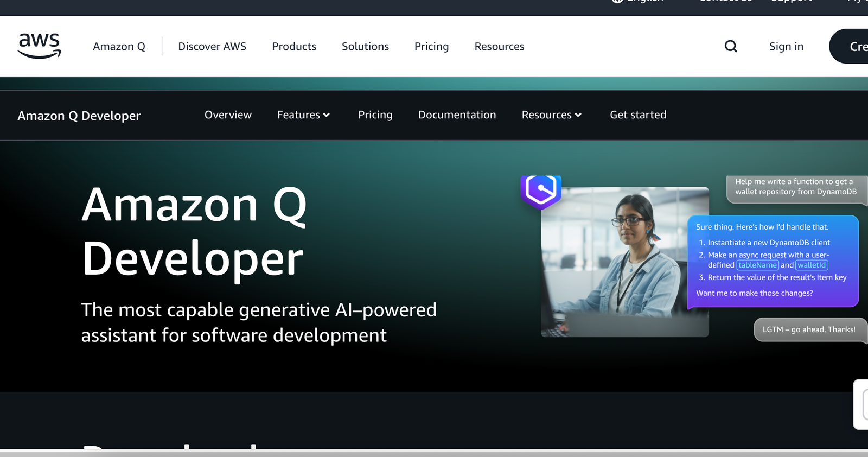868x457 pixels.
Task: Go to Amazon Q Developer home
Action: point(79,116)
